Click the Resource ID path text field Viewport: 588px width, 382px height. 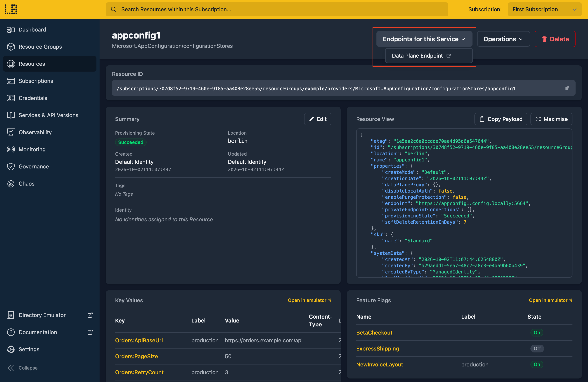pos(344,88)
